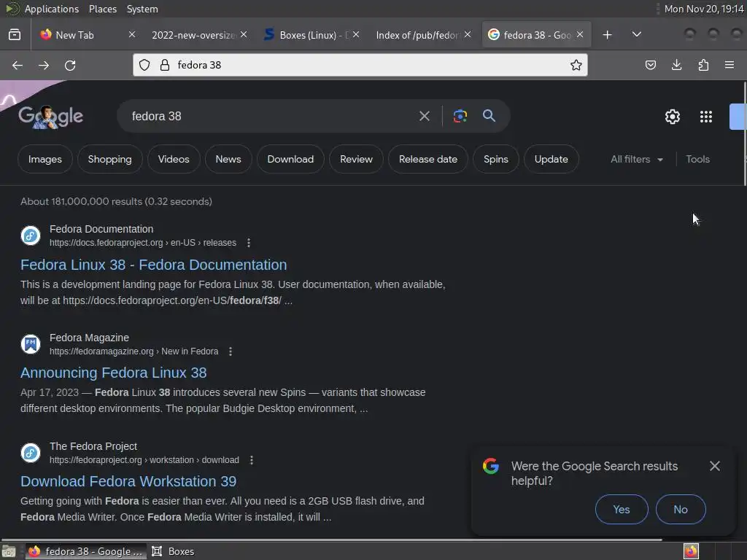
Task: Open Fedora Linux 38 - Fedora Documentation link
Action: 153,265
